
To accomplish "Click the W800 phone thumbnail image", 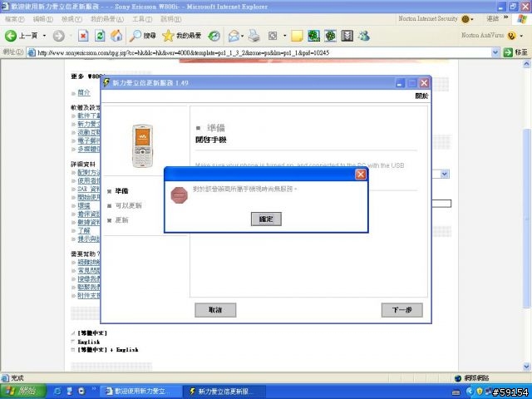I will [142, 146].
